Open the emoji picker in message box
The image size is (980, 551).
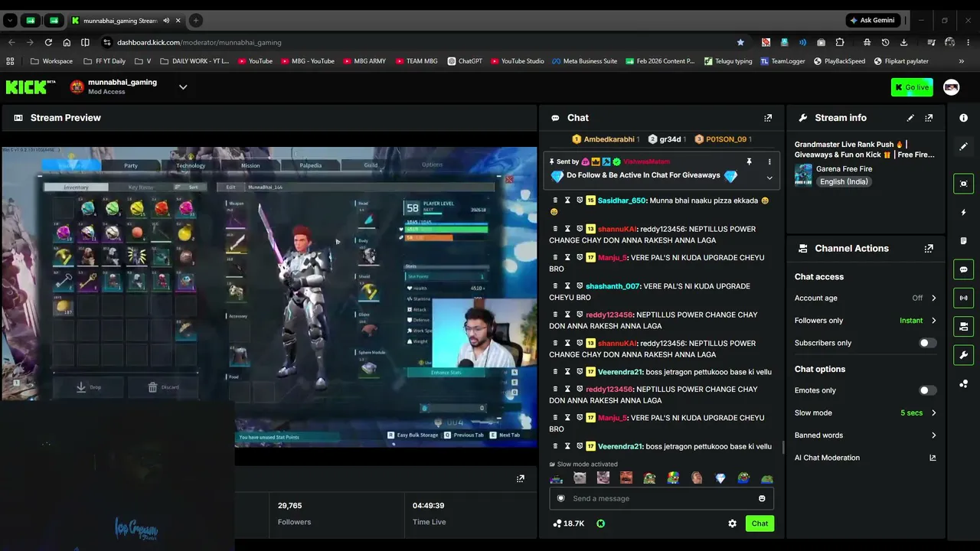click(x=762, y=498)
